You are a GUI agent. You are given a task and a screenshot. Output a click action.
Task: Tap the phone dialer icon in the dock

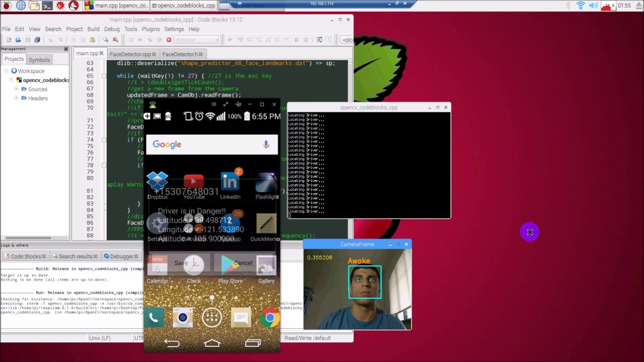coord(154,318)
